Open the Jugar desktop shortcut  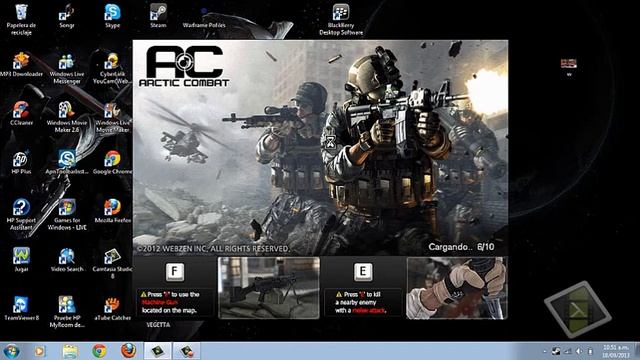pyautogui.click(x=21, y=260)
